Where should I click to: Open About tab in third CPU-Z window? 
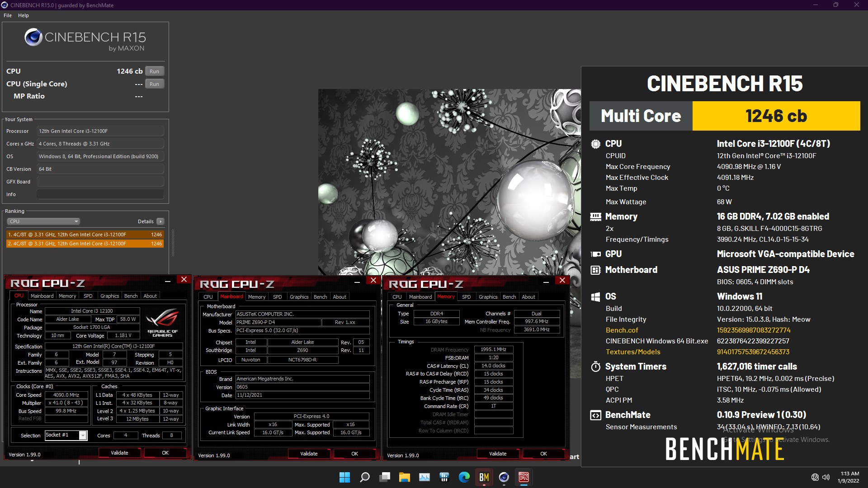[x=528, y=297]
